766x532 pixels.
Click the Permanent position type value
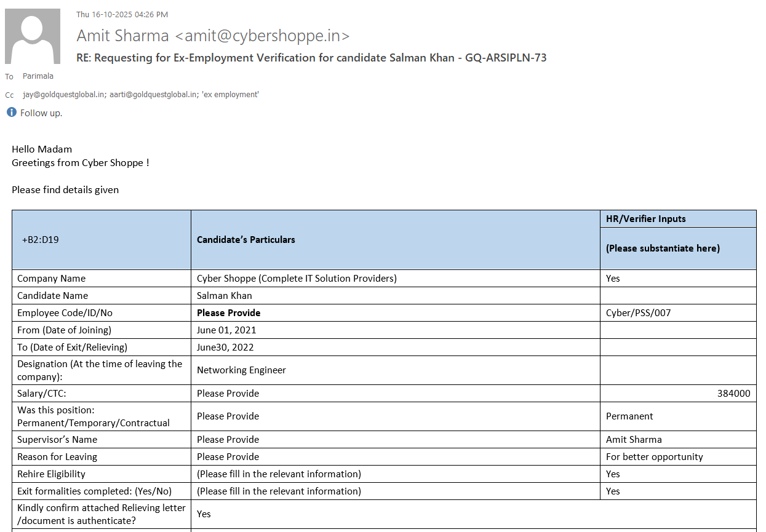click(629, 416)
